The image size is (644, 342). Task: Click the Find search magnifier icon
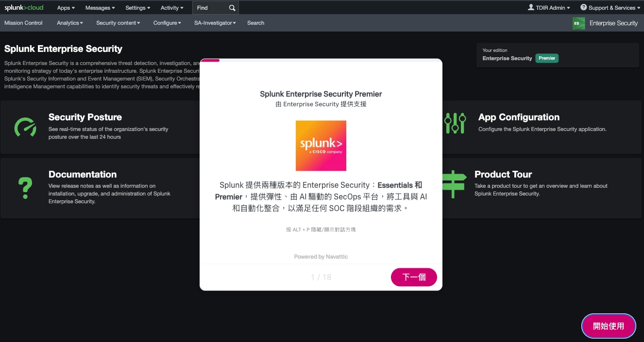[232, 8]
